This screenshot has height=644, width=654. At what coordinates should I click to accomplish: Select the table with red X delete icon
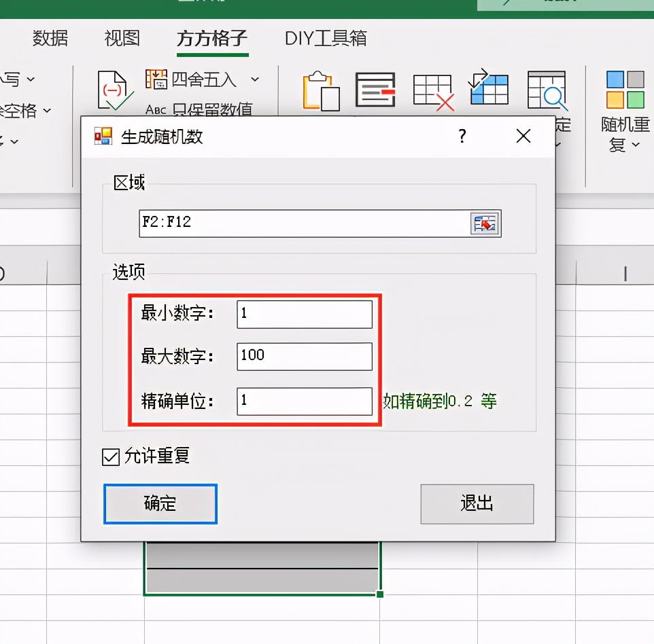433,91
